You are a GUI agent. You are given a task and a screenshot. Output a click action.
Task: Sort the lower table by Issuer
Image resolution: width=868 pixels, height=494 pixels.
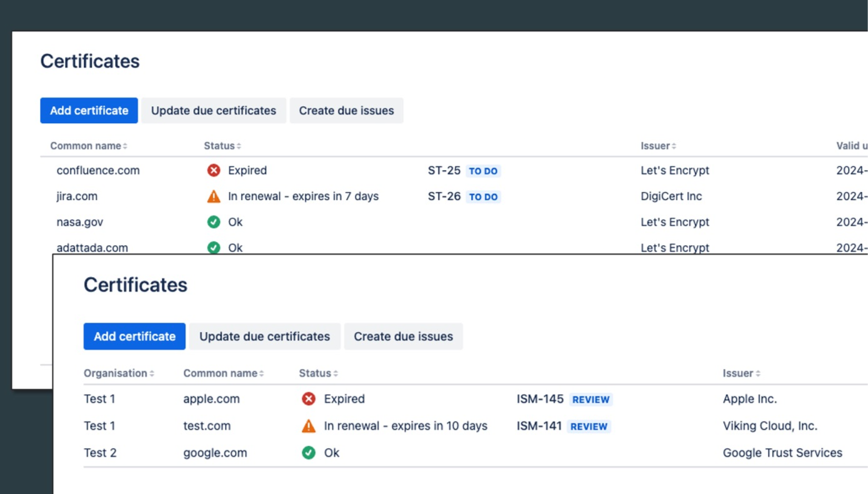click(x=741, y=373)
